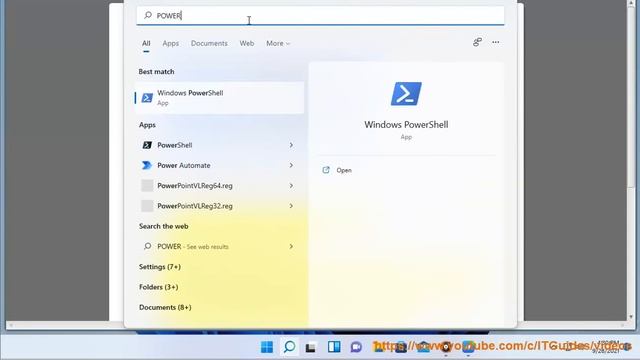Open the Chat icon on the taskbar
This screenshot has width=640, height=360.
click(x=356, y=347)
